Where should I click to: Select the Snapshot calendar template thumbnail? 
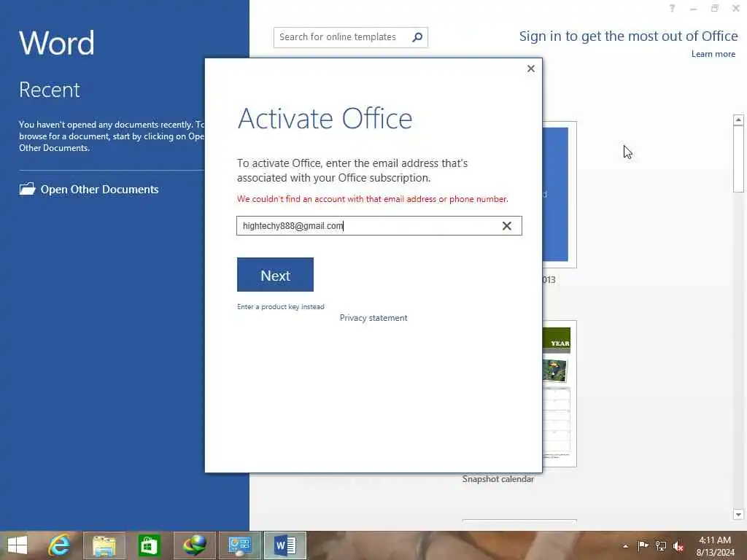coord(560,394)
